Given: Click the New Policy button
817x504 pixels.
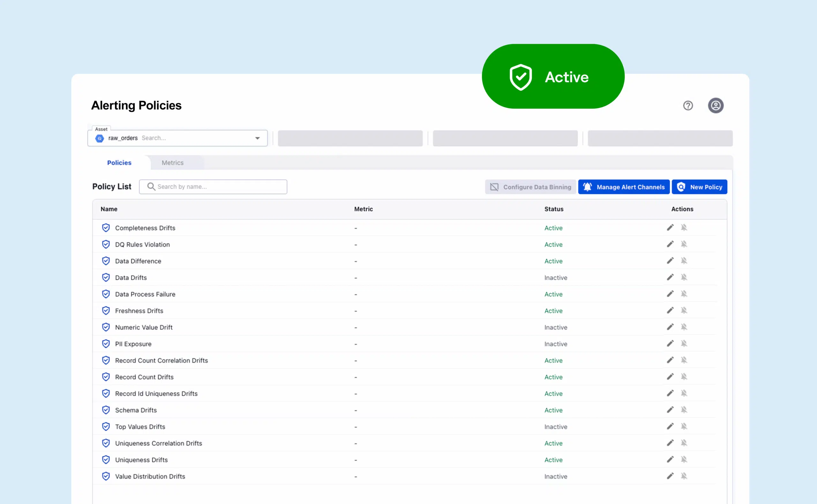Looking at the screenshot, I should point(699,187).
